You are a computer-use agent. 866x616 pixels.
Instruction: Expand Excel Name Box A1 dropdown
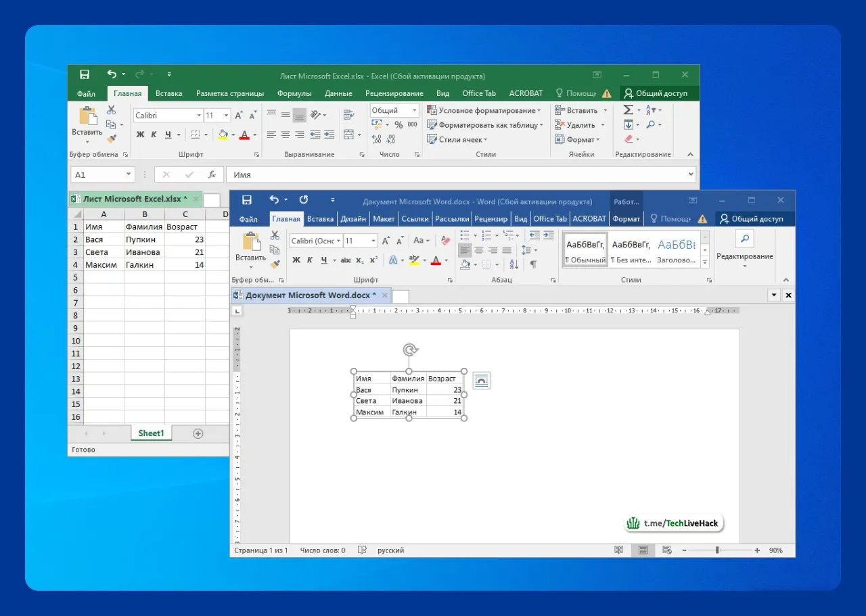point(129,174)
